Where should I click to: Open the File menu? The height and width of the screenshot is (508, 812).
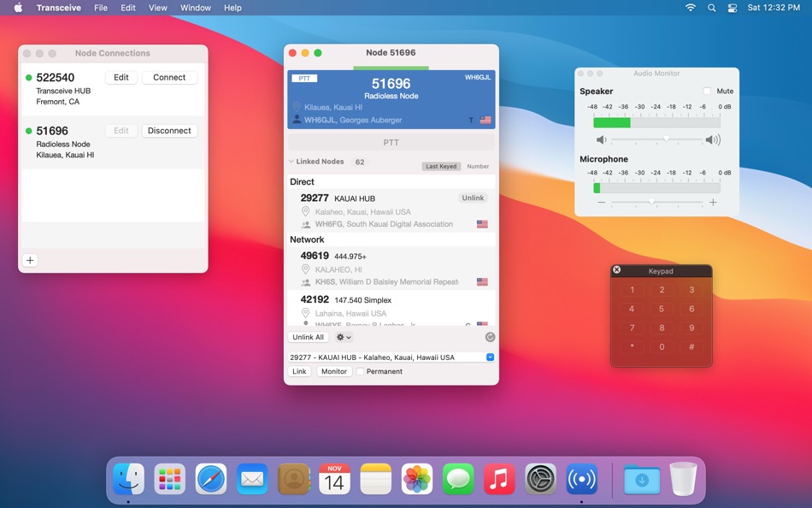click(x=101, y=8)
